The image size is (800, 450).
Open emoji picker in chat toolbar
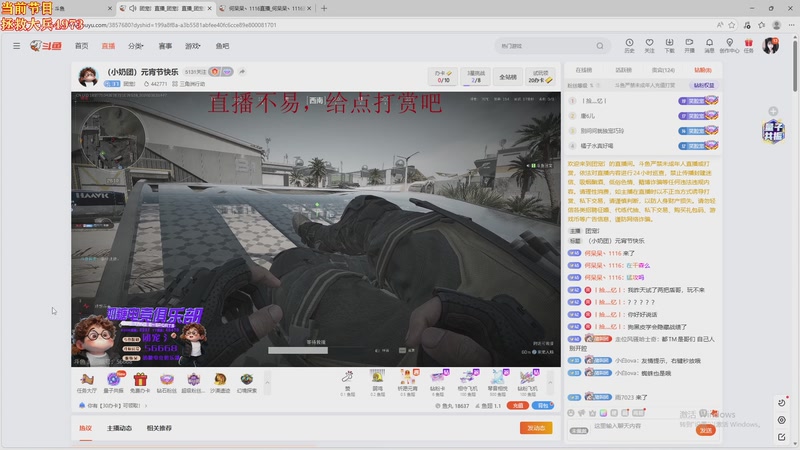point(571,413)
